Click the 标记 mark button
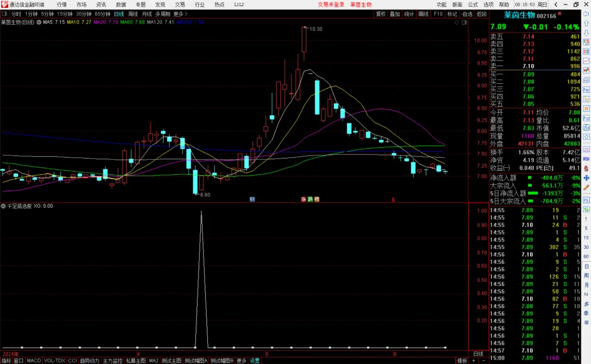Screen dimensions: 591x364 pyautogui.click(x=452, y=14)
